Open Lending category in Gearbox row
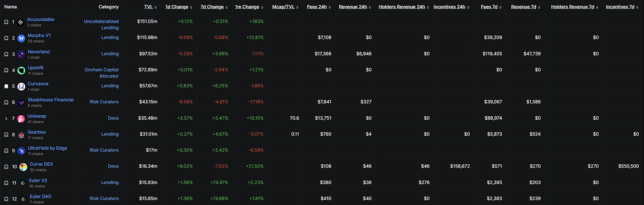 pos(110,134)
